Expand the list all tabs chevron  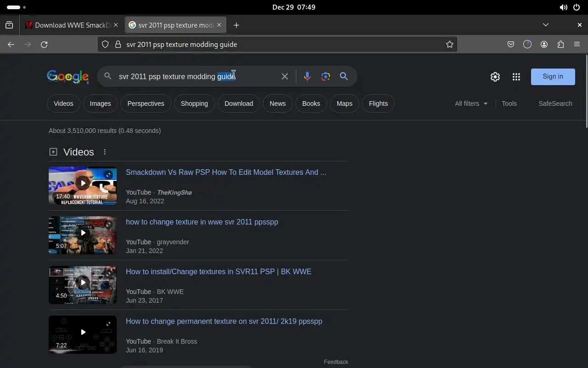click(x=546, y=25)
